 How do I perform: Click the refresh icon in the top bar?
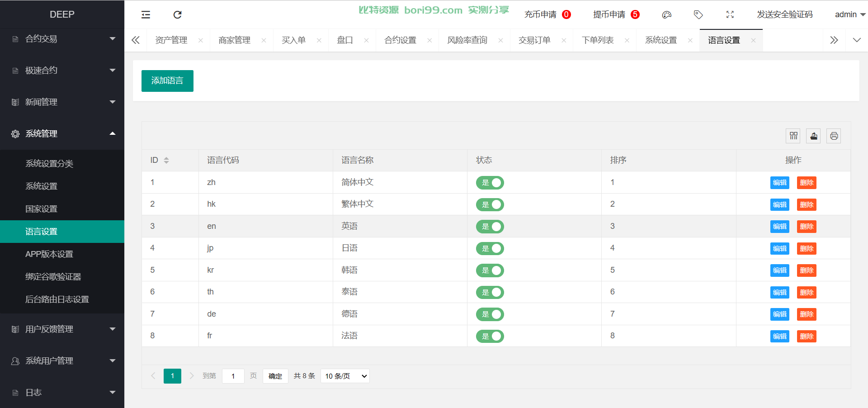coord(177,14)
